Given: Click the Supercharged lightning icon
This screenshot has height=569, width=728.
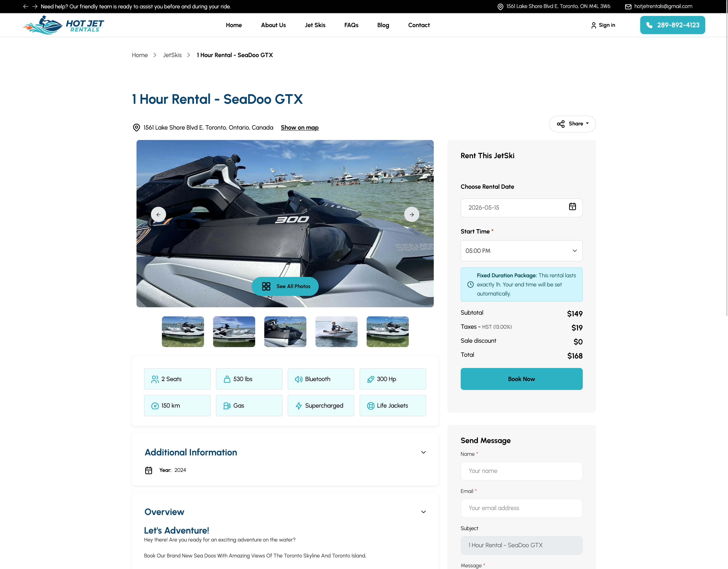Looking at the screenshot, I should (299, 406).
